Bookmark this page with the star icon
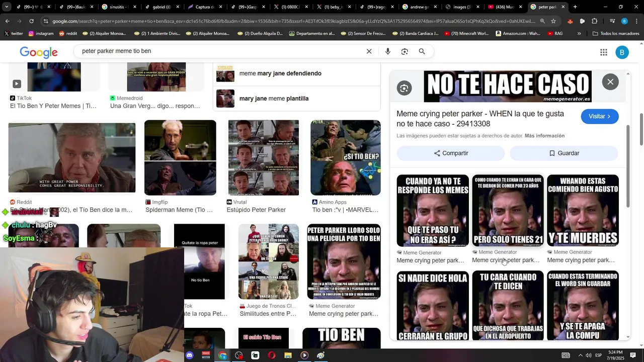The height and width of the screenshot is (362, 644). [x=553, y=21]
